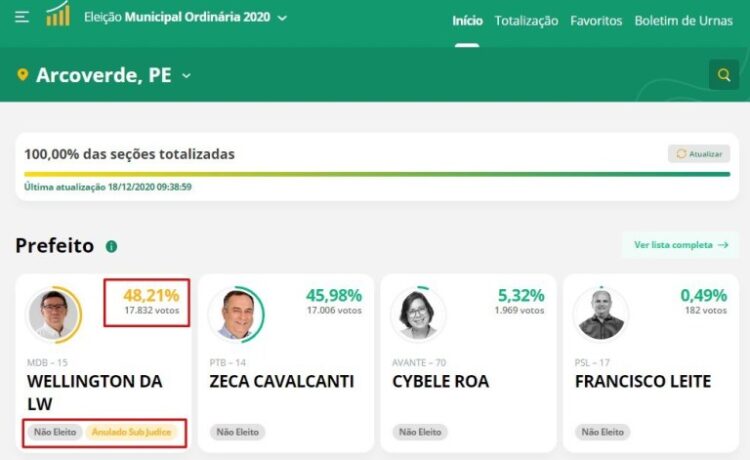Open the hamburger menu icon
This screenshot has height=460, width=750.
click(22, 17)
